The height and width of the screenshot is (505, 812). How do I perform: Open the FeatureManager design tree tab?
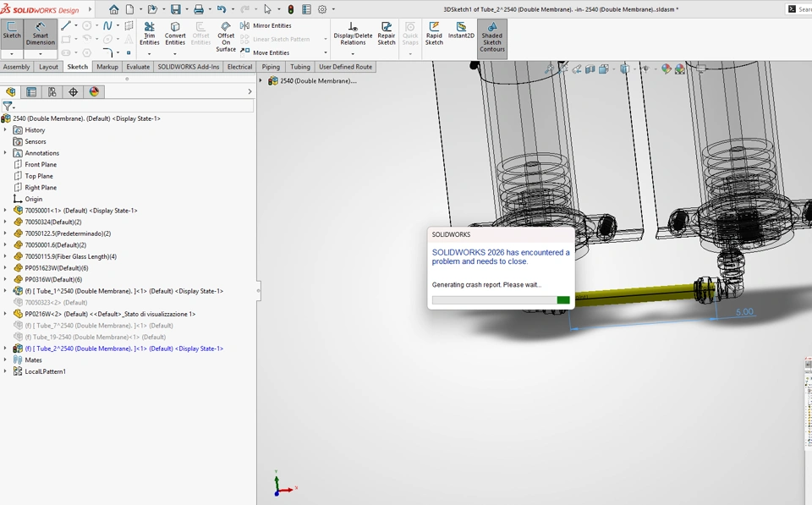point(10,92)
